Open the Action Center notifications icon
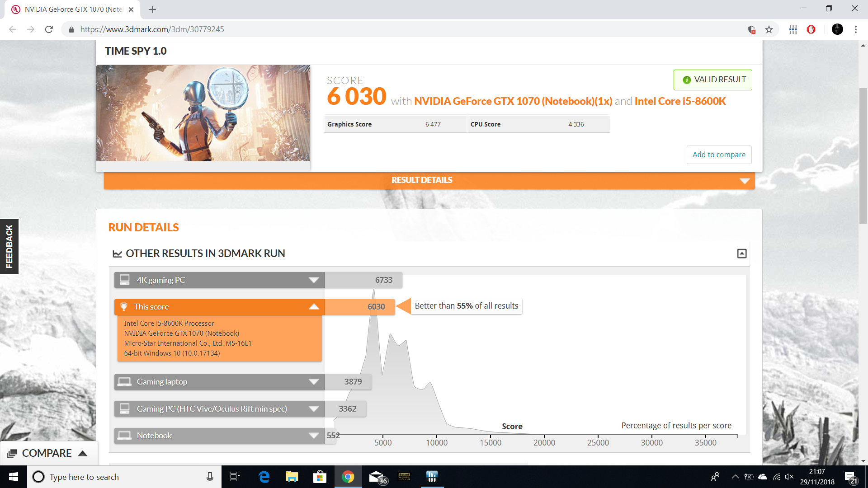868x488 pixels. point(851,477)
